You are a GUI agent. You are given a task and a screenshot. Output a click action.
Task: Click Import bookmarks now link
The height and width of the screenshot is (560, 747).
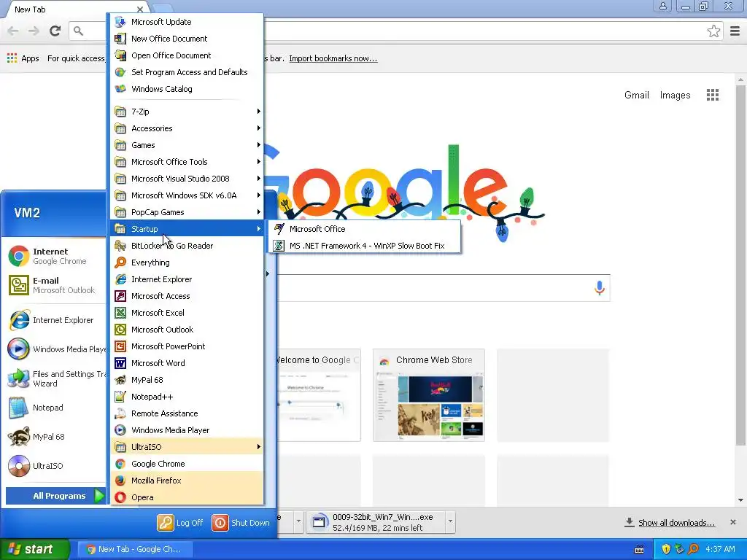(333, 58)
